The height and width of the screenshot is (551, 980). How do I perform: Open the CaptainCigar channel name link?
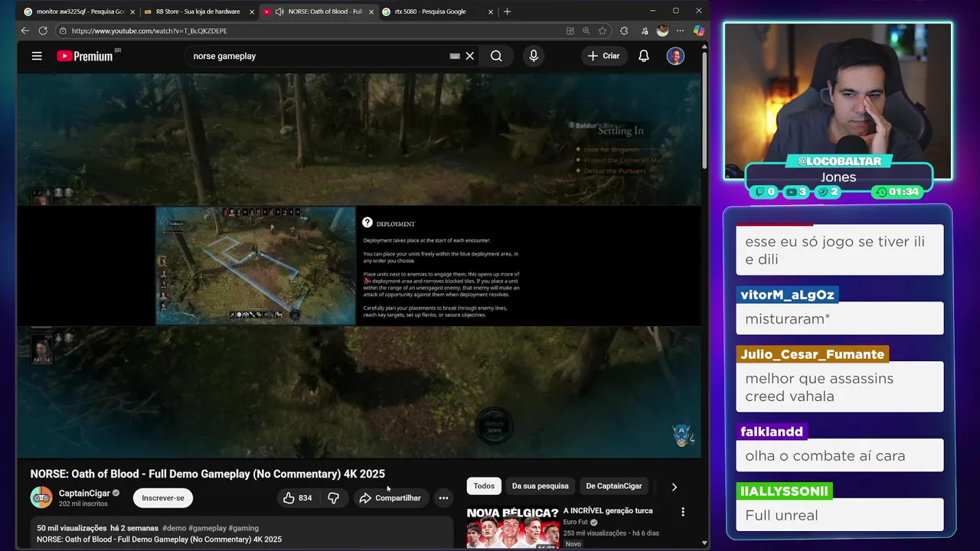(84, 494)
